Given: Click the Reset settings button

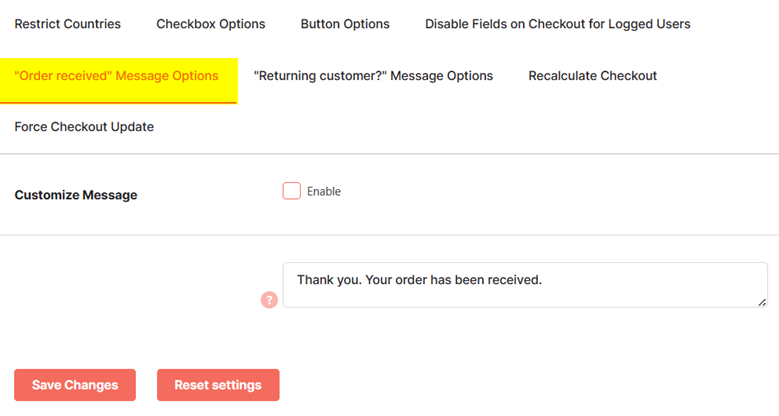Looking at the screenshot, I should [x=218, y=385].
